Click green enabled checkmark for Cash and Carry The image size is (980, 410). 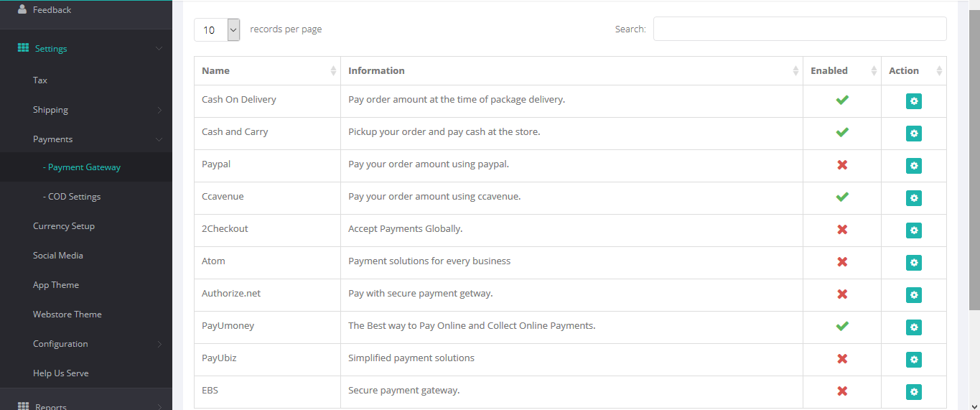pos(842,132)
